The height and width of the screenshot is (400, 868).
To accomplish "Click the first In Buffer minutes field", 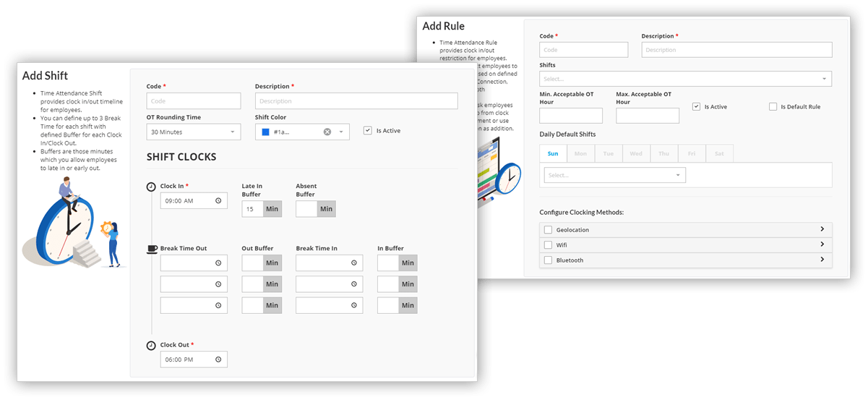I will tap(388, 263).
